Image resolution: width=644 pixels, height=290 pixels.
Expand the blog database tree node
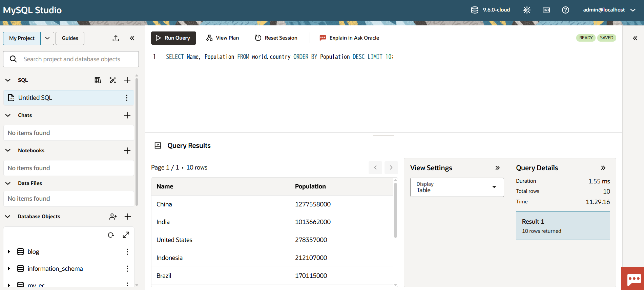point(9,252)
